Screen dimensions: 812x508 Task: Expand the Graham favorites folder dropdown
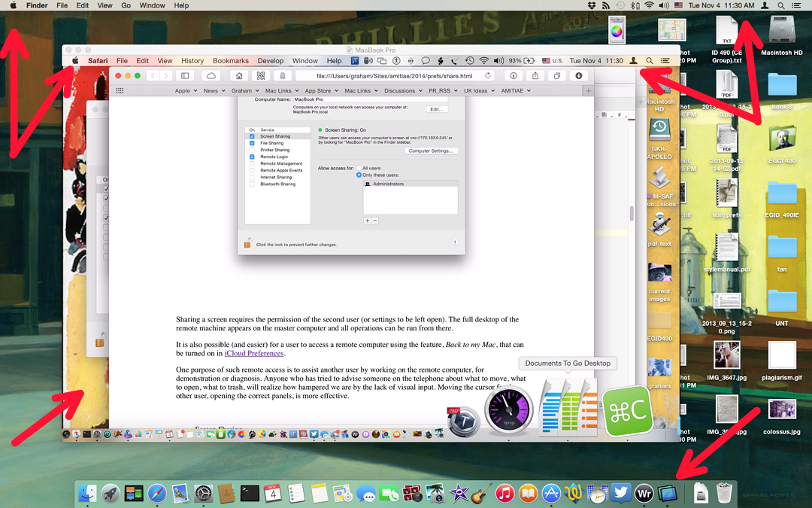click(245, 91)
